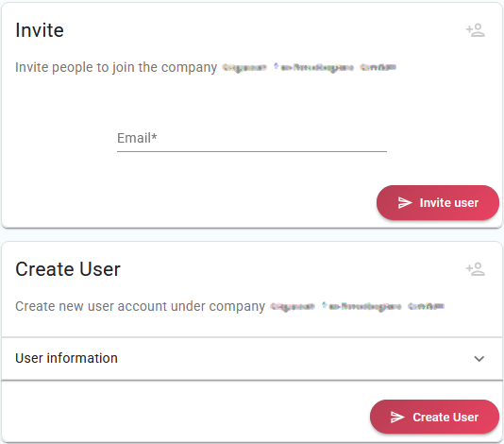Click the required asterisk of the Email label

click(154, 136)
